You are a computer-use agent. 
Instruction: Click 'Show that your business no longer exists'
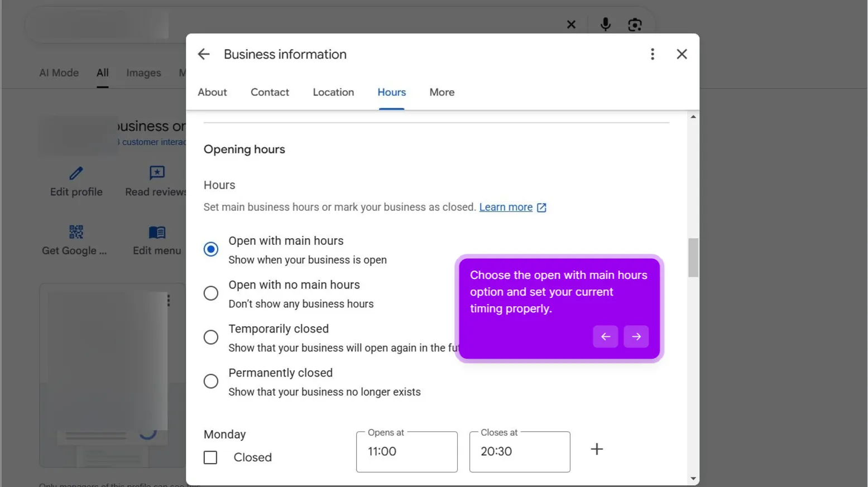pyautogui.click(x=324, y=392)
